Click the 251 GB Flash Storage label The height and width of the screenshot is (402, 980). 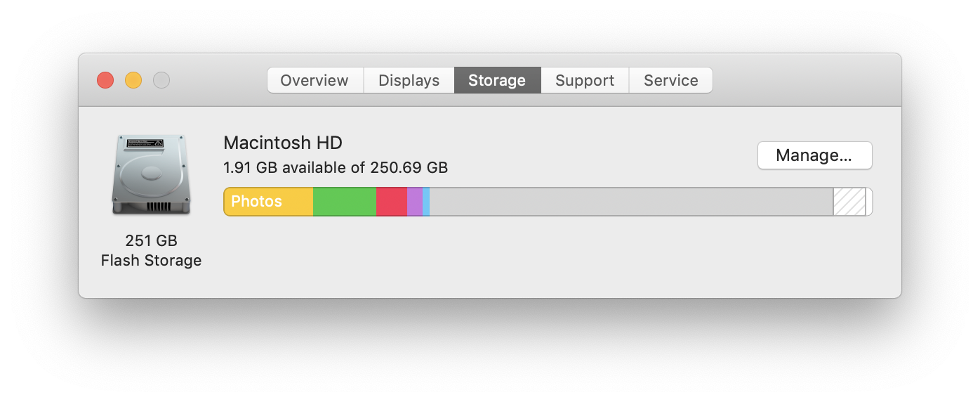pos(151,250)
